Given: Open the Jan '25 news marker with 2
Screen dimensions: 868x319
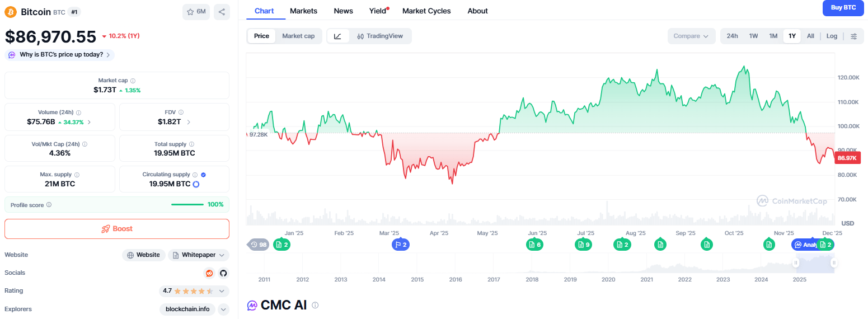Looking at the screenshot, I should pos(281,245).
